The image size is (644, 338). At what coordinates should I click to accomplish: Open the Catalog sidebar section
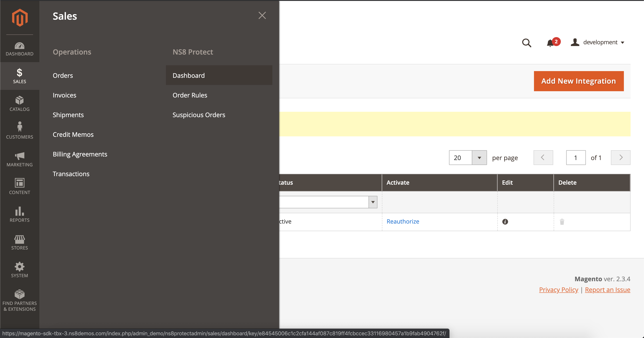coord(19,104)
